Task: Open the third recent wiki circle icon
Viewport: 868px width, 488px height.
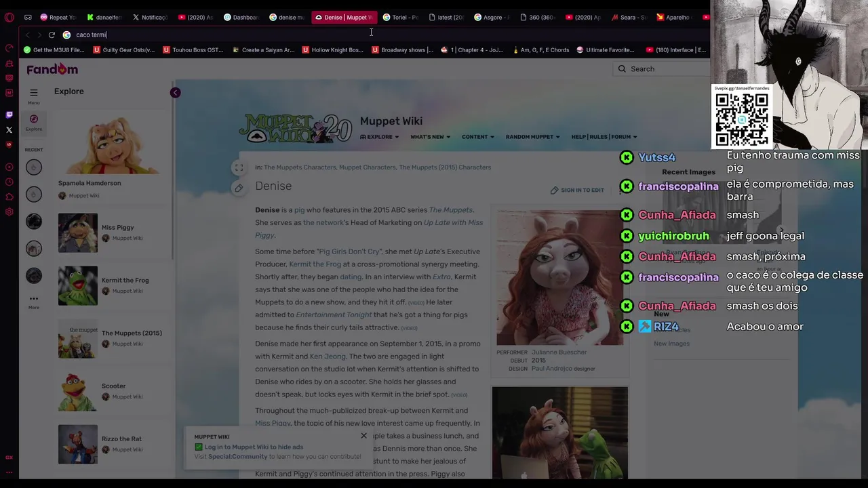Action: 33,221
